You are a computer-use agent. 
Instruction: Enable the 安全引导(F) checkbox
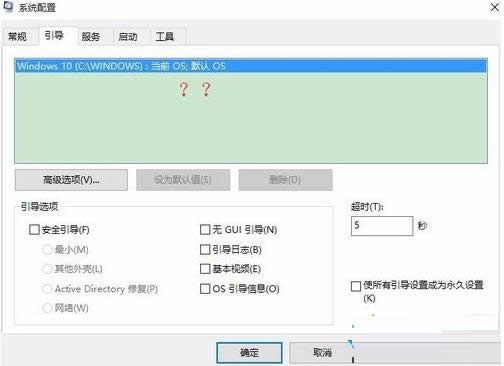34,230
